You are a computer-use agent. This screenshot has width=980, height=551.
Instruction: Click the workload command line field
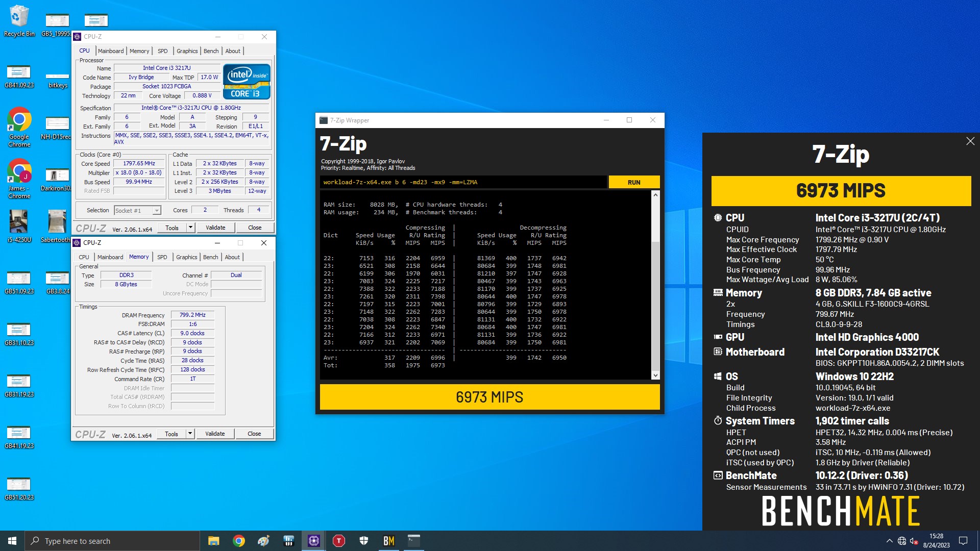coord(463,182)
